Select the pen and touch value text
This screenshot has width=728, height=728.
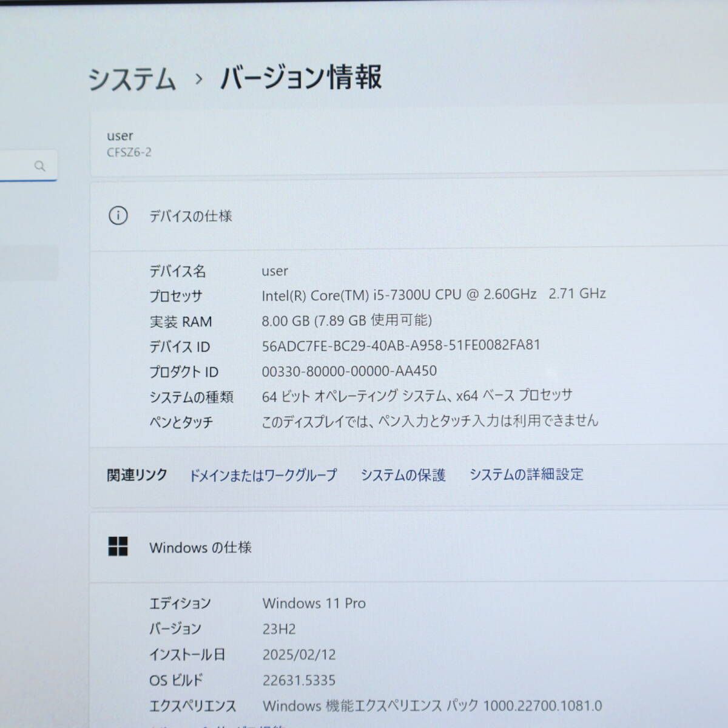[430, 421]
